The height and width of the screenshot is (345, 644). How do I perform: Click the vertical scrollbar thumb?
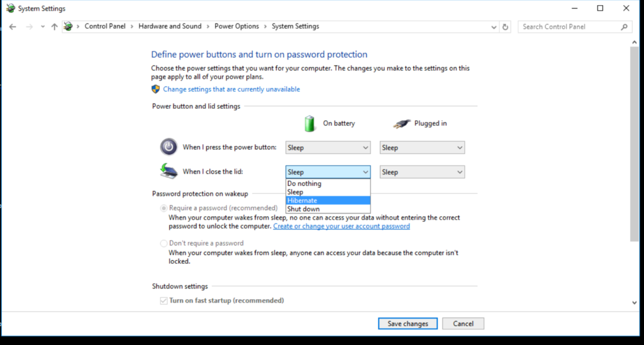coord(635,144)
